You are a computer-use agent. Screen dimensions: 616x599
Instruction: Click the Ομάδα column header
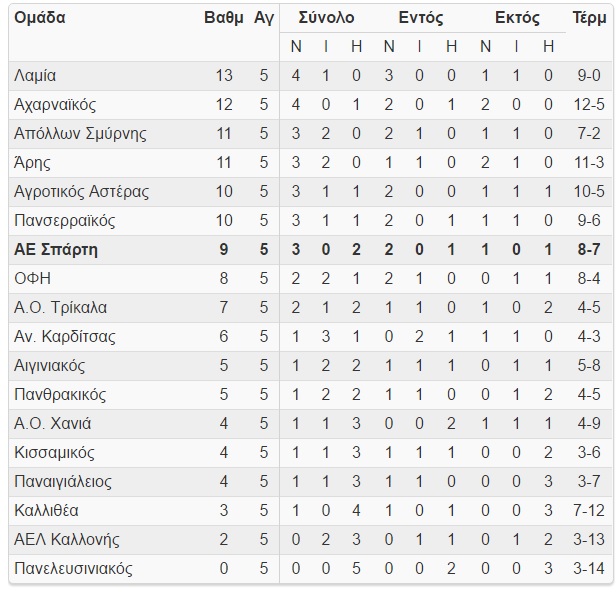pyautogui.click(x=40, y=18)
